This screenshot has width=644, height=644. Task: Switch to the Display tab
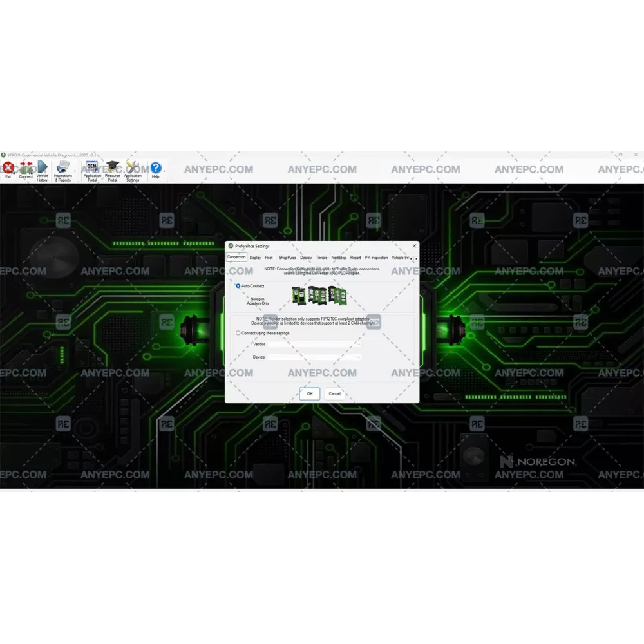pyautogui.click(x=255, y=258)
